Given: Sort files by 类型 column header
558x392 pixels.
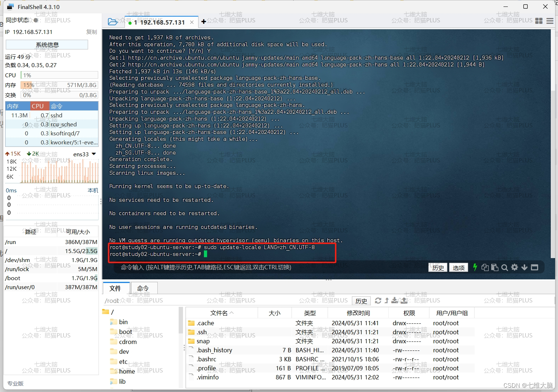Looking at the screenshot, I should coord(310,313).
